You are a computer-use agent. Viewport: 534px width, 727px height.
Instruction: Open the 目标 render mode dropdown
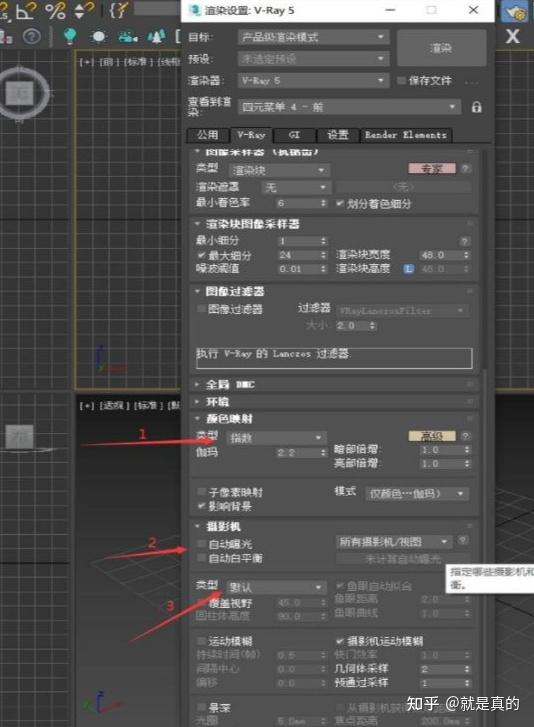coord(313,37)
